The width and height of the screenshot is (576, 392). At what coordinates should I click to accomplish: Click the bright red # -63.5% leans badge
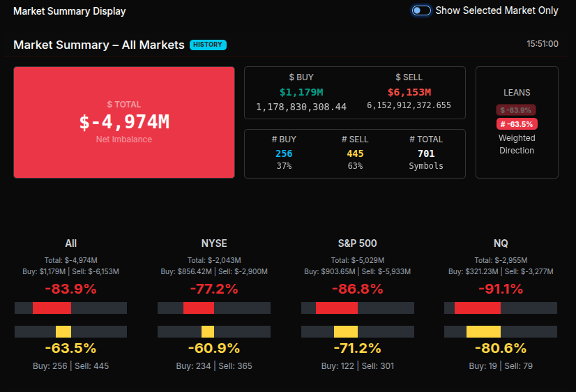(x=516, y=124)
